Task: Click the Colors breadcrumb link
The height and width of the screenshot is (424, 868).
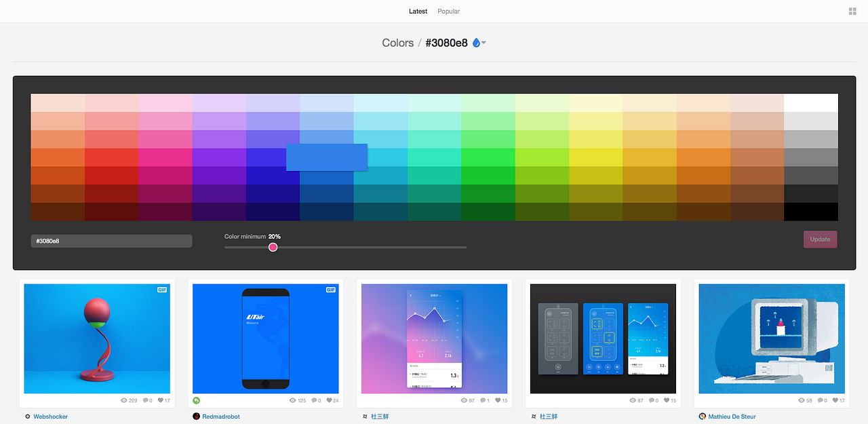Action: [397, 42]
